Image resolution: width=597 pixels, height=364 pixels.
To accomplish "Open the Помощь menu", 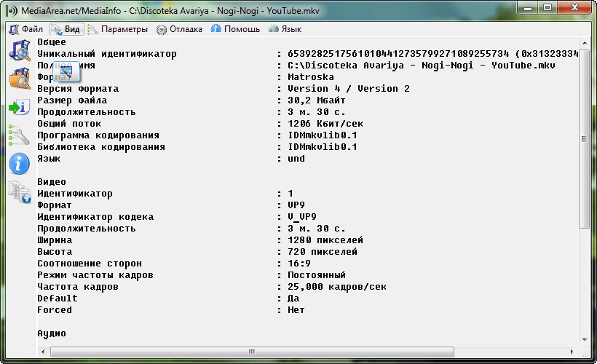I will (235, 29).
